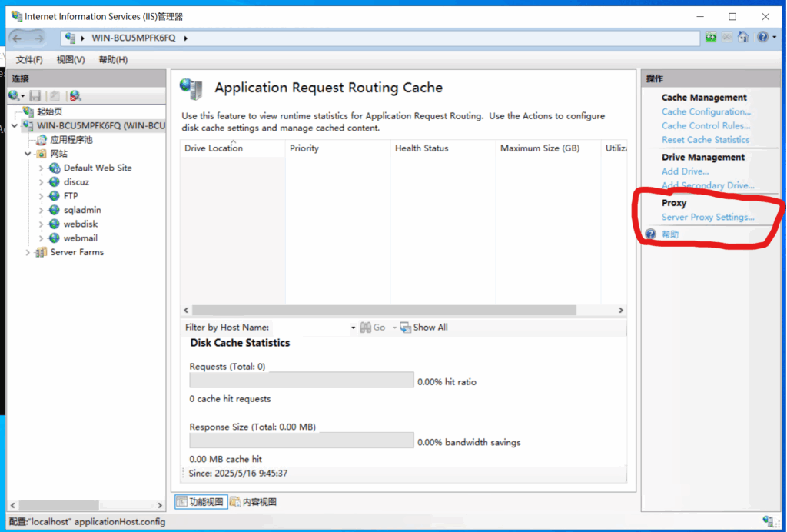Image resolution: width=787 pixels, height=532 pixels.
Task: Click the status bar network icon
Action: [x=768, y=521]
